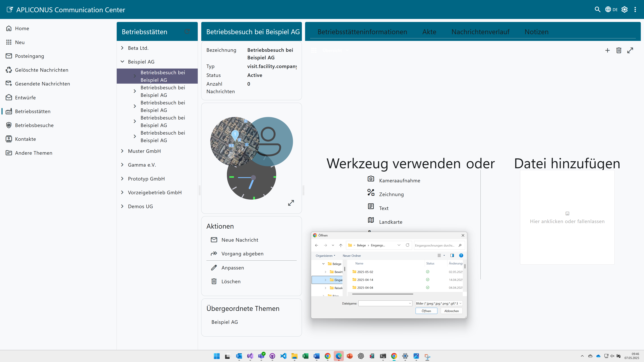The image size is (644, 362).
Task: Switch to the Betriebsstätteninformationen tab
Action: [x=362, y=32]
